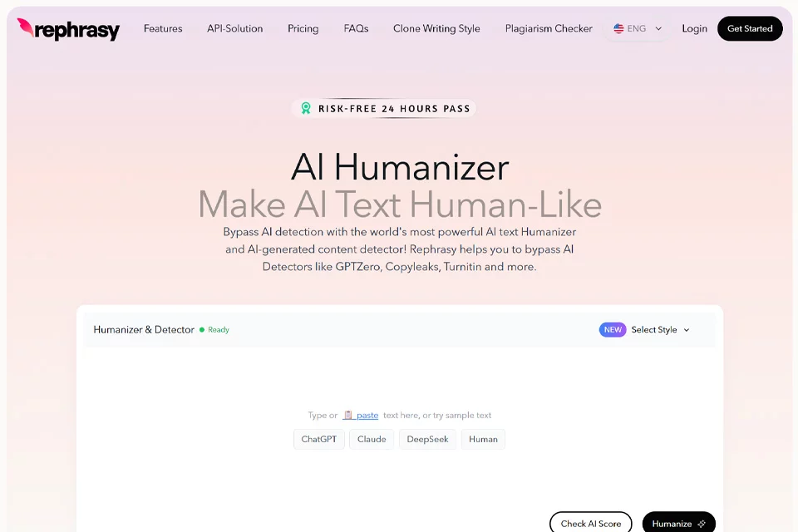This screenshot has width=798, height=532.
Task: Click the green award ribbon badge icon
Action: tap(306, 108)
